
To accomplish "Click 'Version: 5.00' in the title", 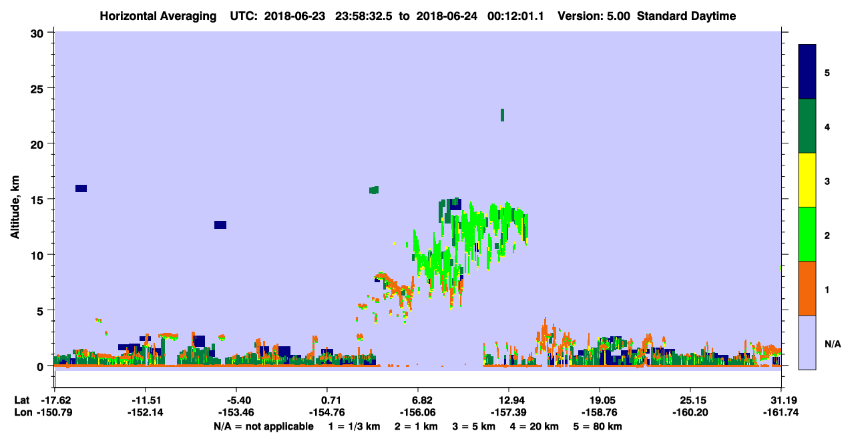I will coord(593,16).
